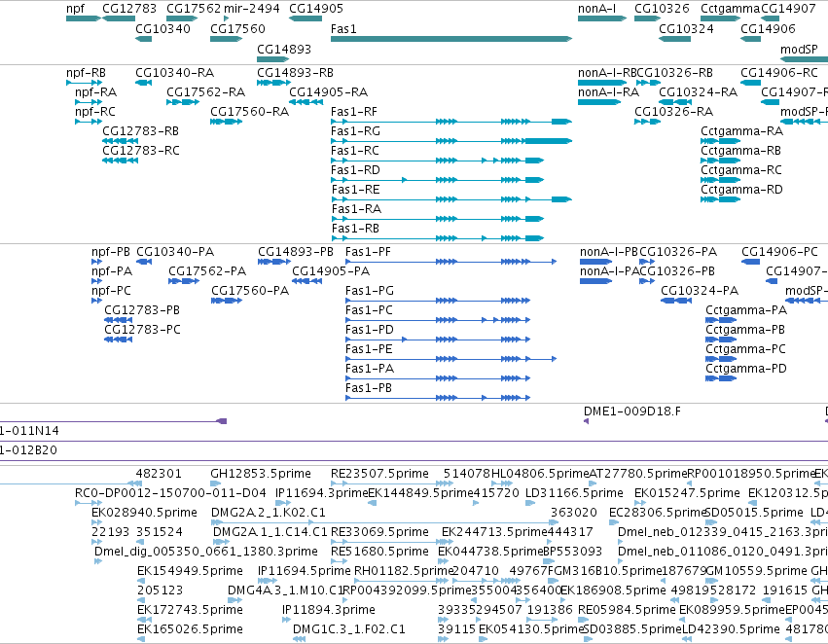This screenshot has height=644, width=828.
Task: Select the Fas1 gene bar
Action: [x=450, y=39]
